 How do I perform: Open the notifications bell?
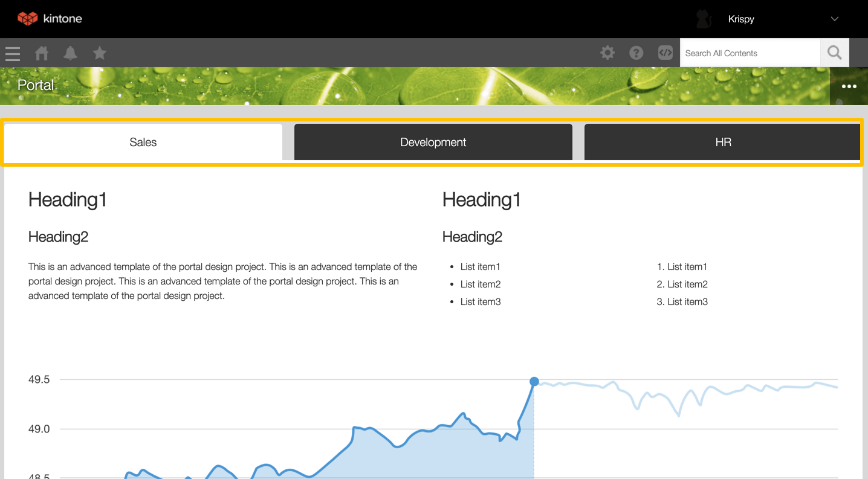pos(71,53)
